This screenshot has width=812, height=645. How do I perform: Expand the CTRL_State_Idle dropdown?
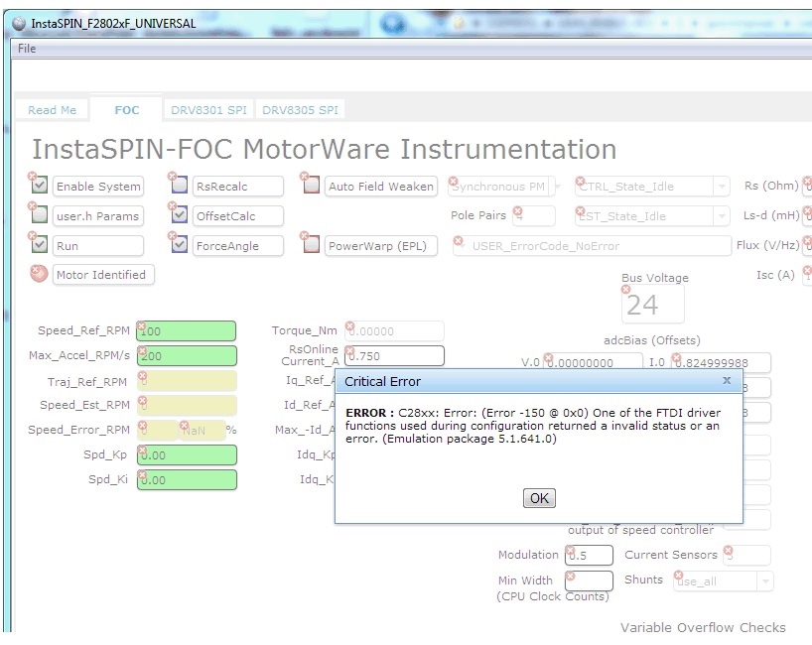click(x=722, y=187)
